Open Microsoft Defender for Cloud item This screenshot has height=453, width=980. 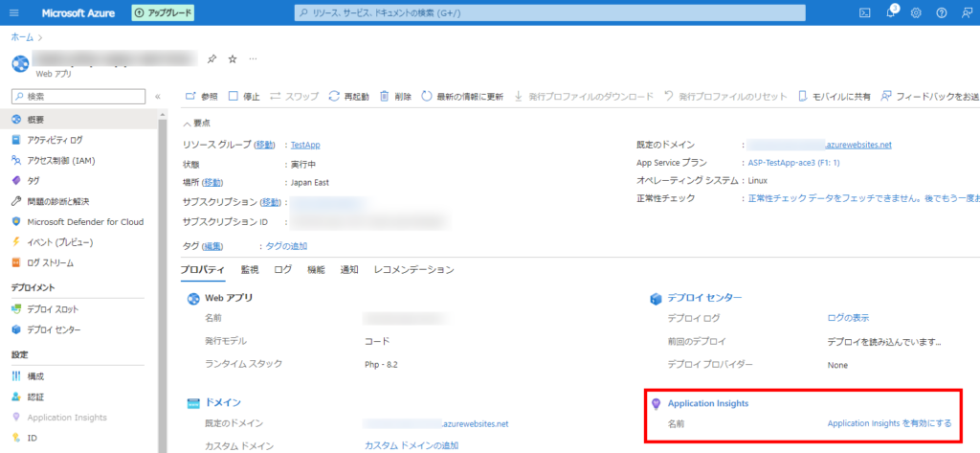[78, 221]
